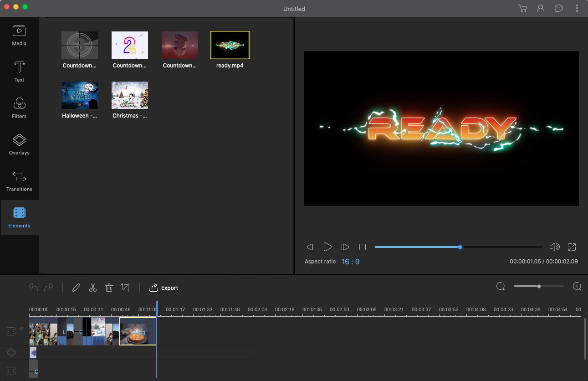Click the preview playback progress slider

[458, 247]
